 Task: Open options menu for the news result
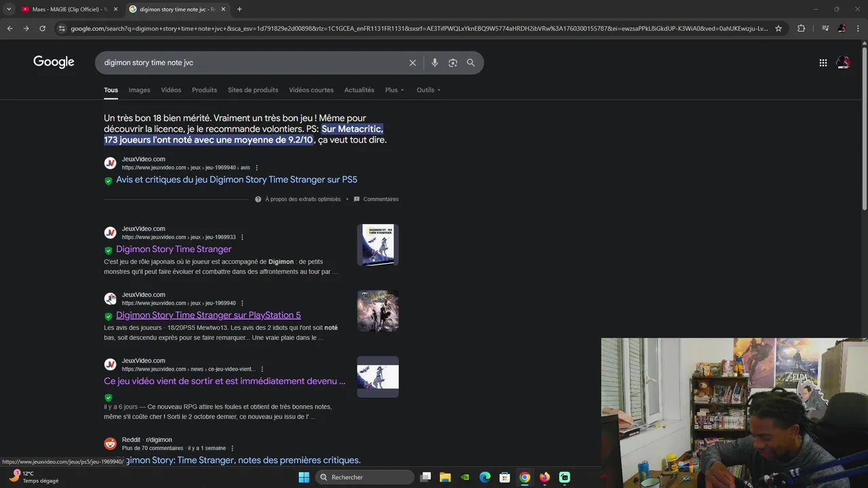point(262,369)
